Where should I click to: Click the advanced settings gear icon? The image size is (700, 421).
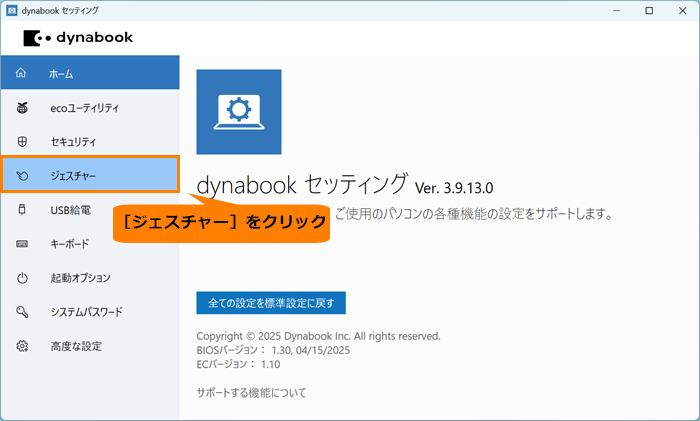click(22, 346)
